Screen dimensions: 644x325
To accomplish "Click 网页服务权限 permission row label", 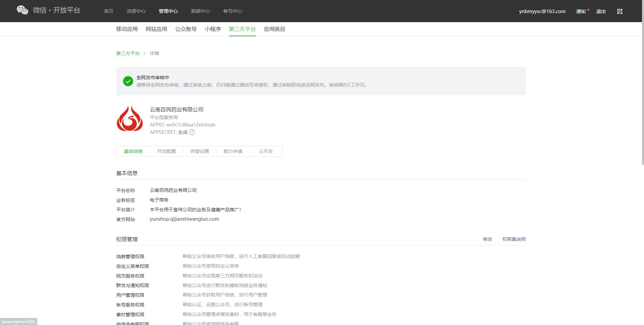I will click(130, 276).
